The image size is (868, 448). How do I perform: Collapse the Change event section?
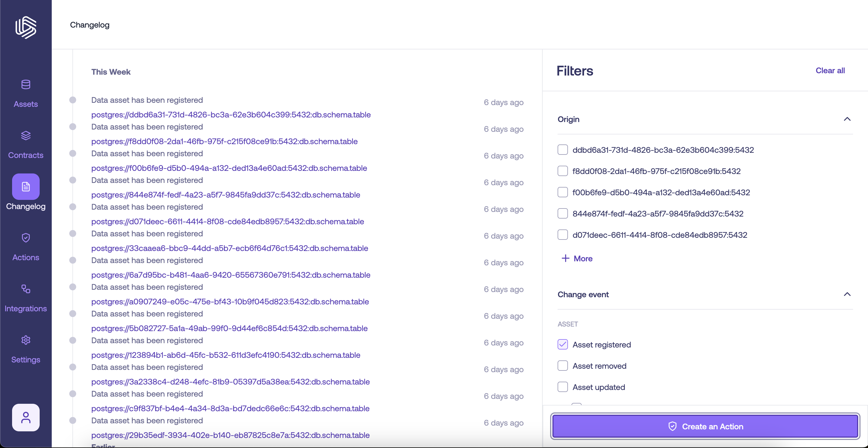(x=847, y=294)
